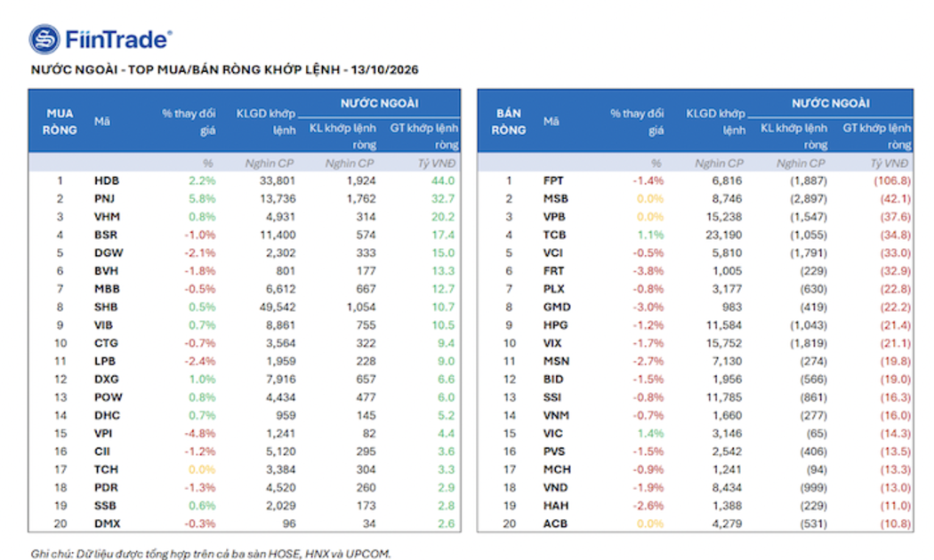Click the BÁN RÒNG column header

tap(509, 122)
